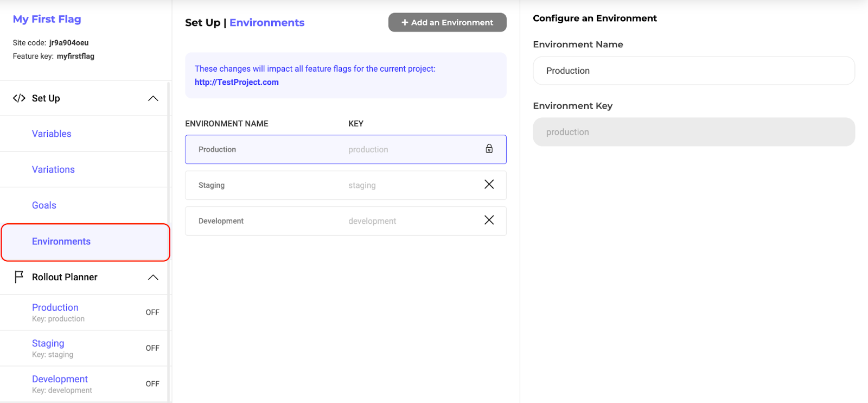The width and height of the screenshot is (868, 403).
Task: Click the Environment Name input field
Action: pyautogui.click(x=693, y=71)
